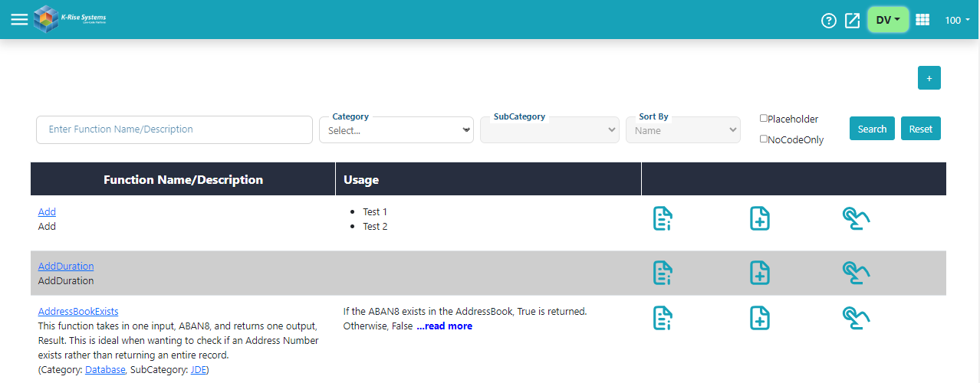Expand the Category dropdown
980x383 pixels.
396,130
